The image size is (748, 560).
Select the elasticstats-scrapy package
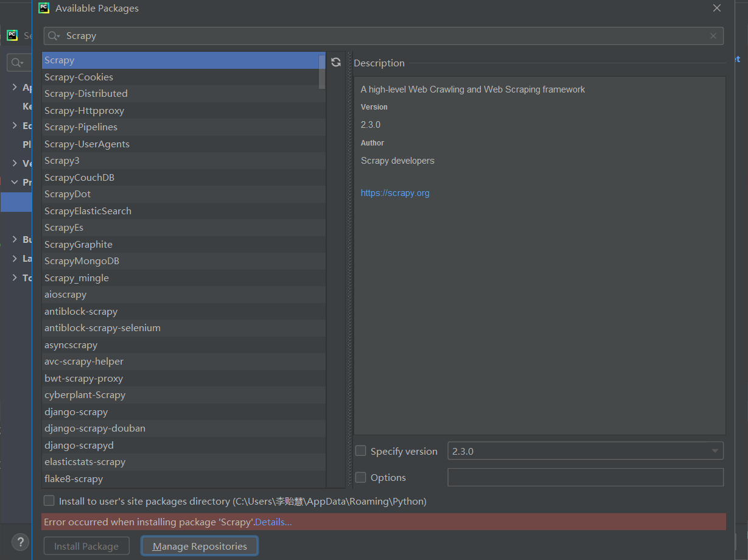pos(183,462)
